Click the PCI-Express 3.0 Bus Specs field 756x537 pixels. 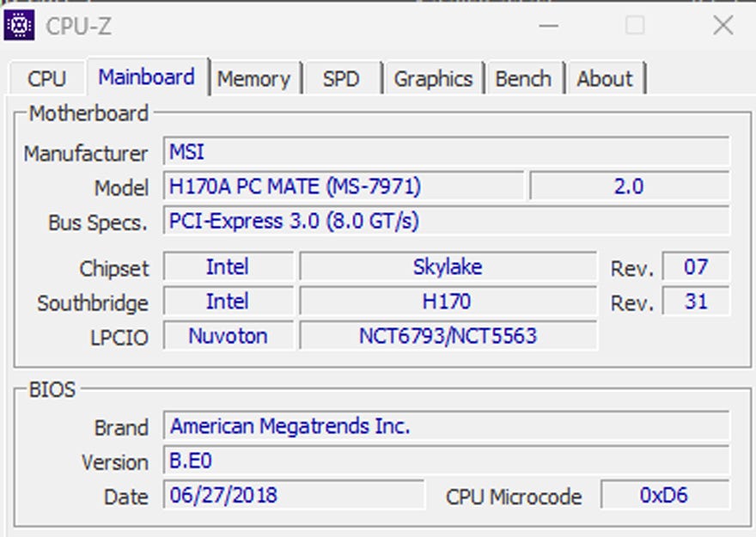click(446, 221)
